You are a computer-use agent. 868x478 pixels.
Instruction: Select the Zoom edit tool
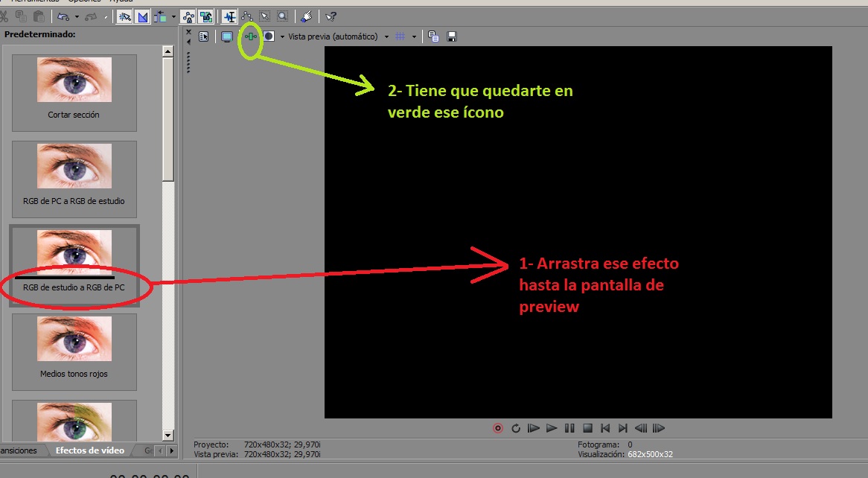tap(282, 16)
